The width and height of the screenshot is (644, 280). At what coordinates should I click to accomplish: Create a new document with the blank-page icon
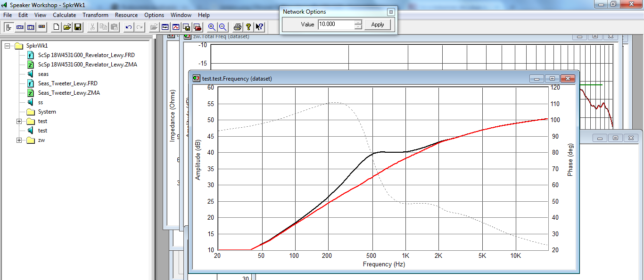(x=57, y=27)
